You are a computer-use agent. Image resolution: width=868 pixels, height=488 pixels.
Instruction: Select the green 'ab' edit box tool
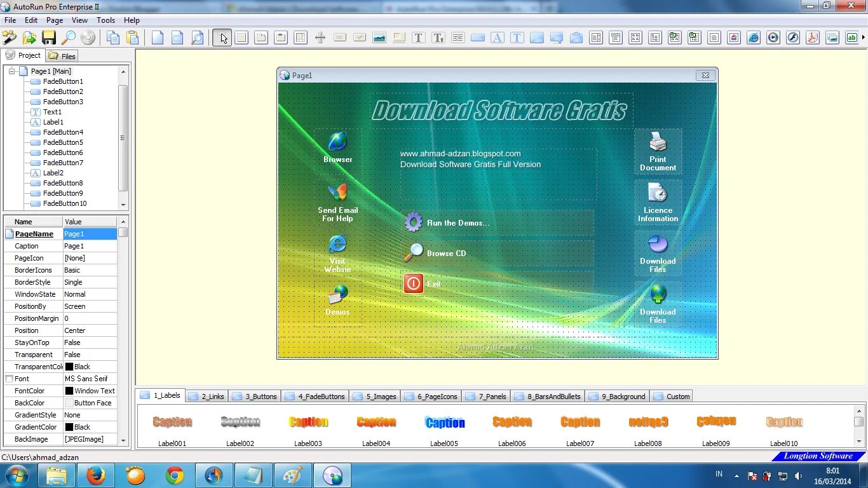(852, 37)
